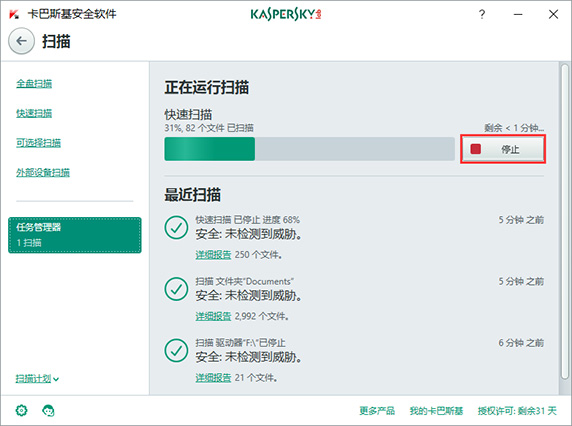Viewport: 572px width, 426px height.
Task: Click '扫描 驱动器"F:\"已停止' entry title
Action: coord(240,343)
